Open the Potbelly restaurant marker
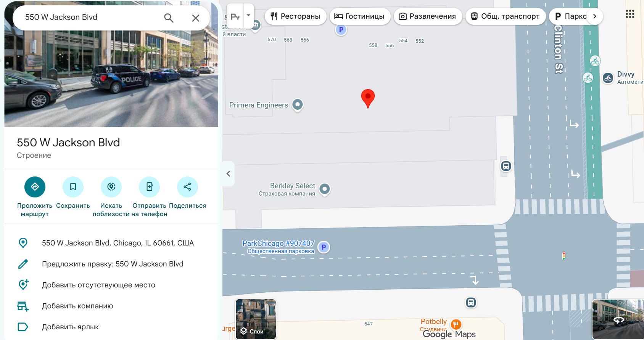 (x=456, y=324)
